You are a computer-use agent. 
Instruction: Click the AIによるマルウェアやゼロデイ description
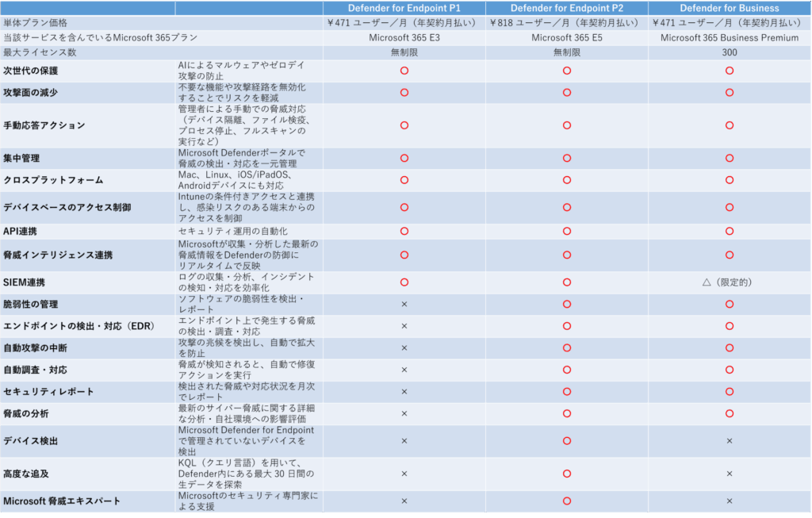pos(242,71)
